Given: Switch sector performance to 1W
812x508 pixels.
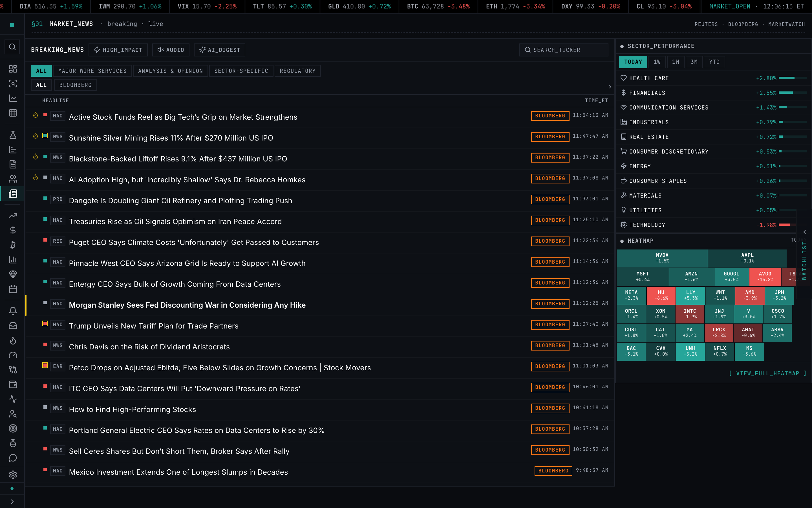Looking at the screenshot, I should [x=657, y=62].
